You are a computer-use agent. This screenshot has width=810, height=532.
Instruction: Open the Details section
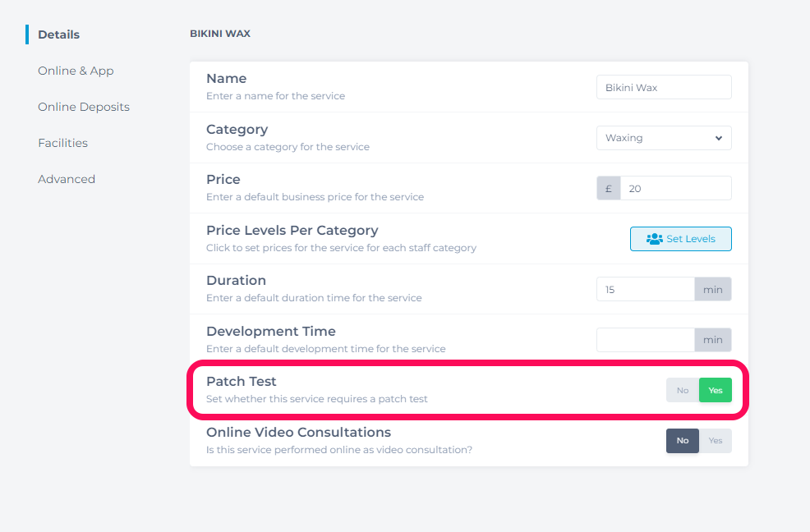coord(59,34)
